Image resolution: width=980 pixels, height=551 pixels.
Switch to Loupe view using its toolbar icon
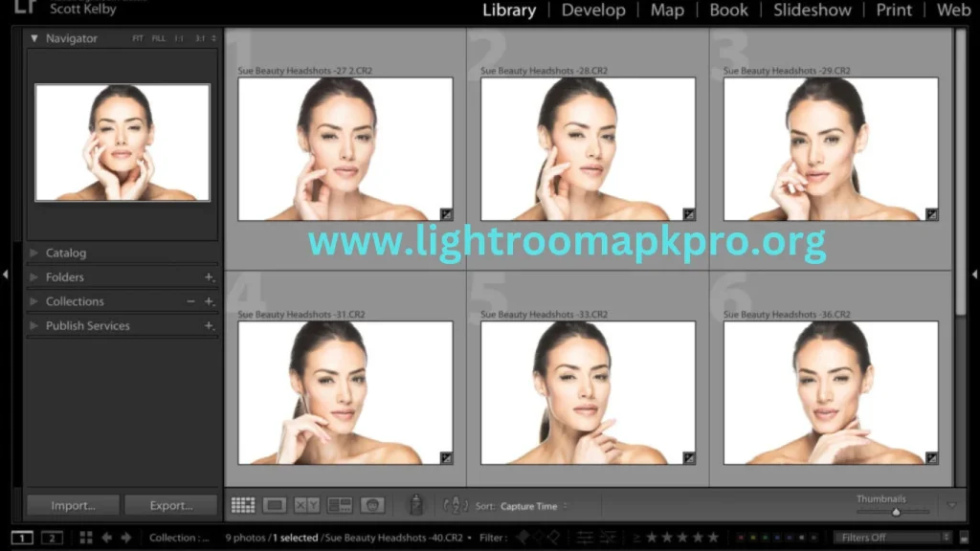tap(273, 505)
